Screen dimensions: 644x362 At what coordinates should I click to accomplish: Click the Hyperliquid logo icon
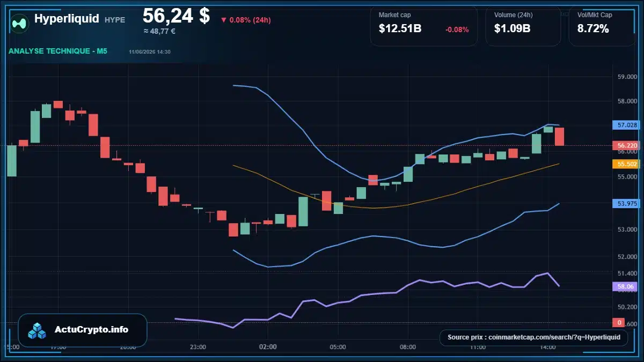click(20, 23)
